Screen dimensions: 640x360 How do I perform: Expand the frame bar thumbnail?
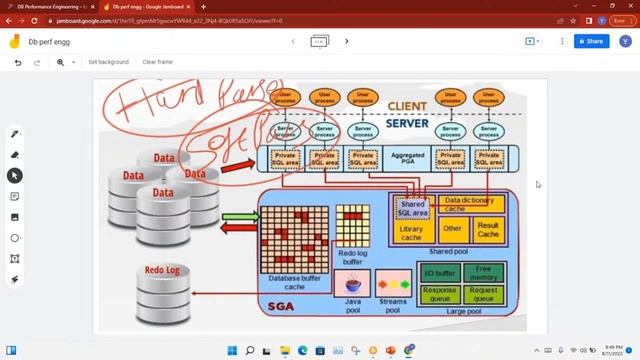[x=320, y=41]
